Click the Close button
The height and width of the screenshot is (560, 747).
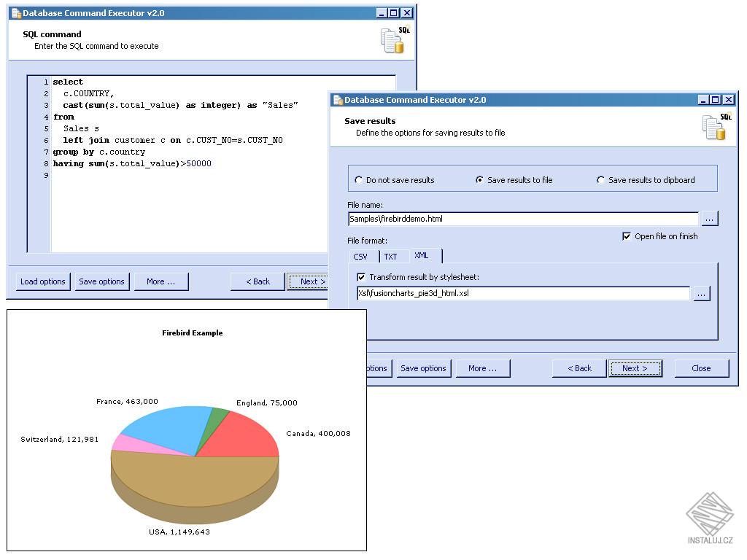pyautogui.click(x=700, y=368)
